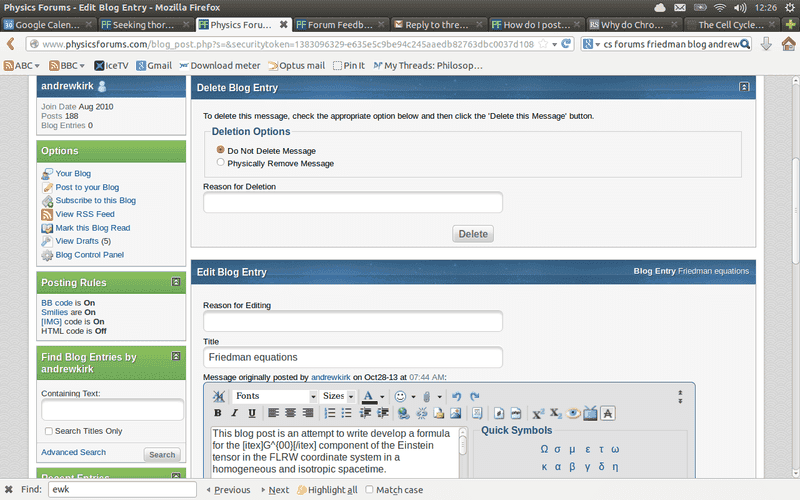800x500 pixels.
Task: Open View Drafts (5) link
Action: point(83,241)
